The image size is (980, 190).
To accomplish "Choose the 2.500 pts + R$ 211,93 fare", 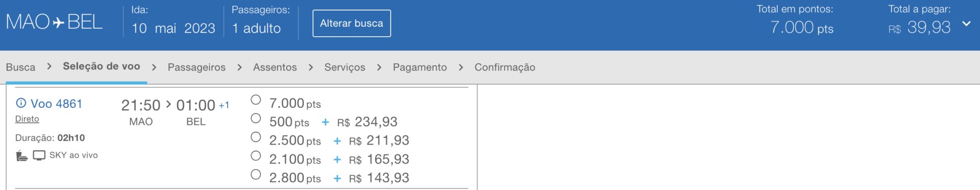I will [256, 137].
